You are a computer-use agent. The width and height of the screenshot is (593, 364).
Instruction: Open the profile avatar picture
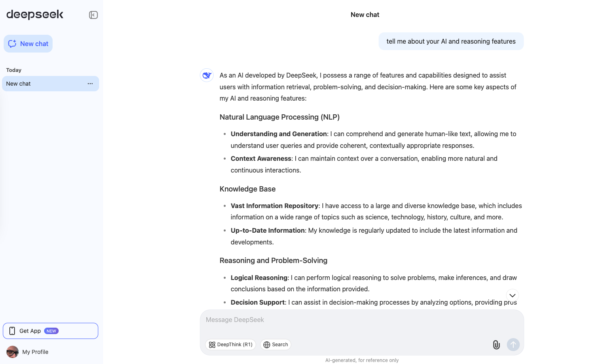click(13, 352)
